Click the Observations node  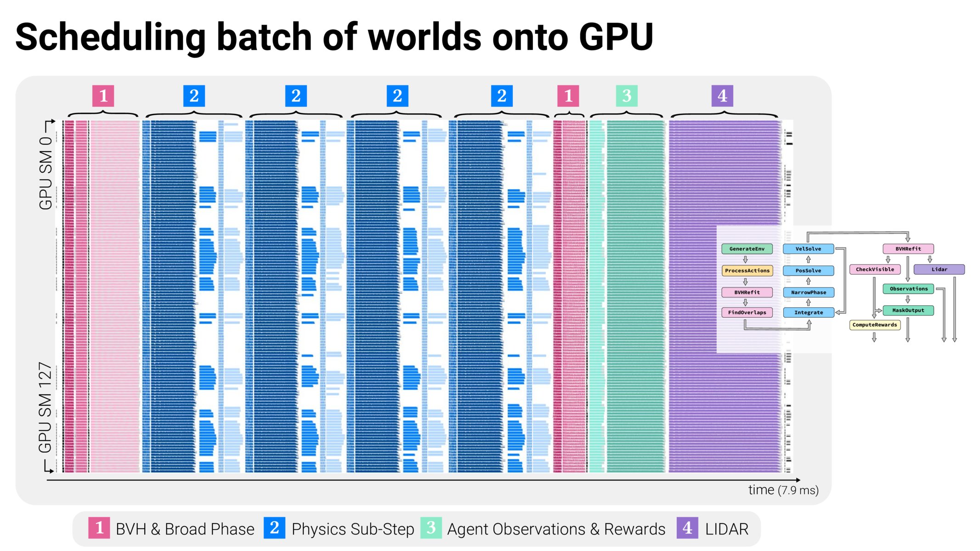[x=908, y=289]
